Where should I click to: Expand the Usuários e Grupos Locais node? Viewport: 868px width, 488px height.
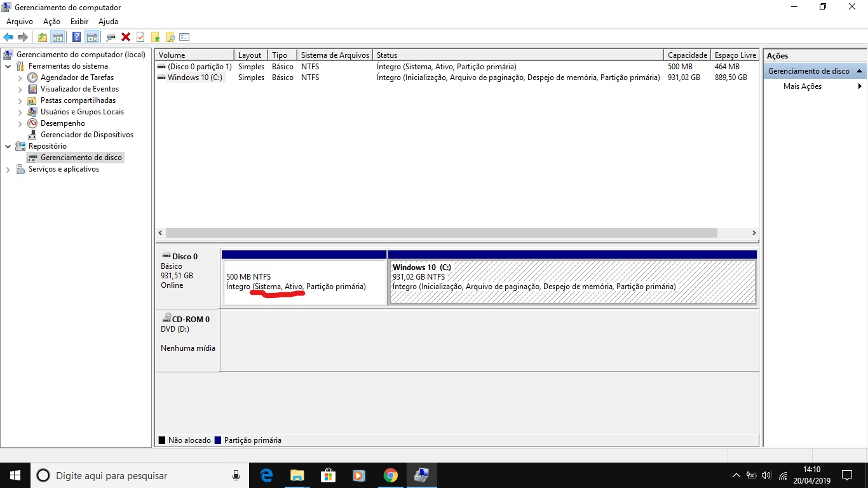point(20,112)
